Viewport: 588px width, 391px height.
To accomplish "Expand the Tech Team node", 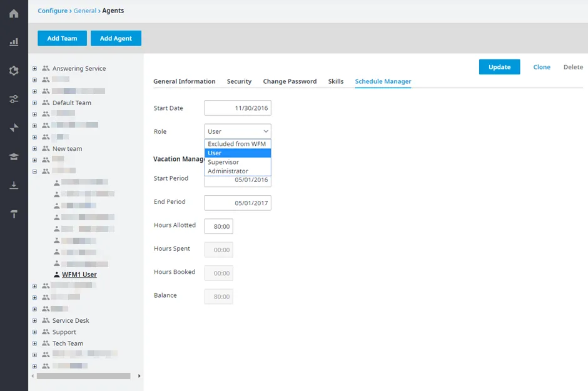I will pos(34,343).
